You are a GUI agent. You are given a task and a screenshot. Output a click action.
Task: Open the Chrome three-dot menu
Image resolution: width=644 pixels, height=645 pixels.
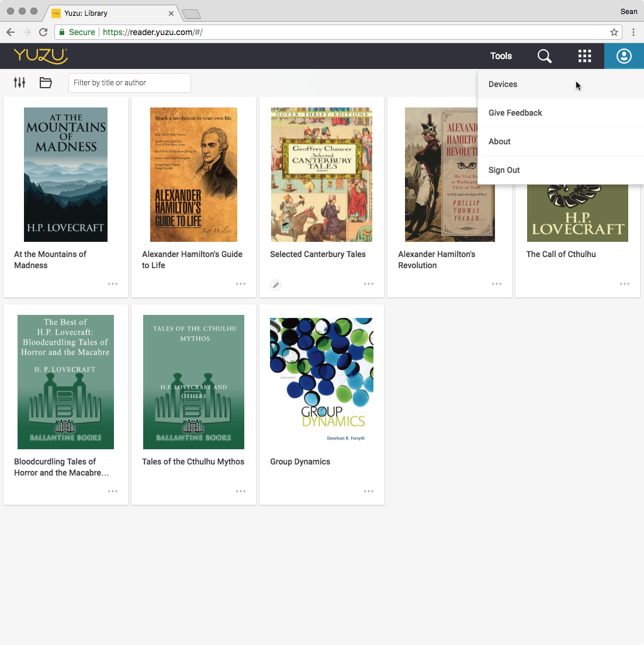click(x=633, y=32)
